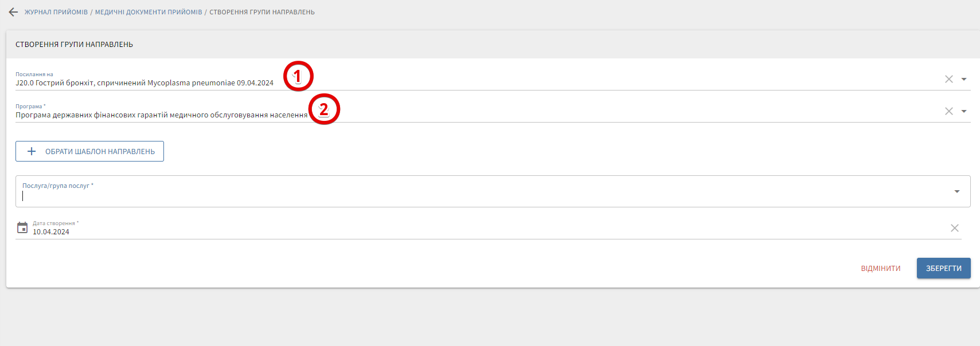This screenshot has height=346, width=980.
Task: Expand the Програма dropdown arrow
Action: 964,111
